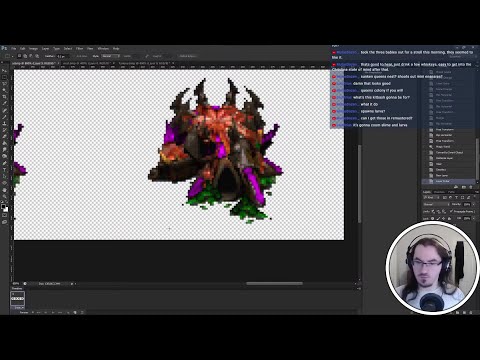Select the Move tool

(x=5, y=71)
